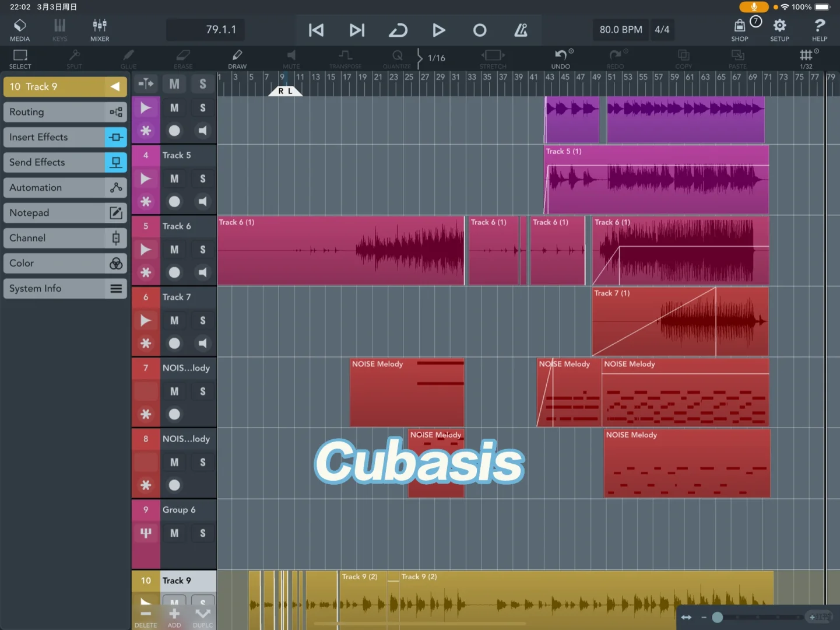Solo Track 6
The width and height of the screenshot is (840, 630).
(203, 250)
